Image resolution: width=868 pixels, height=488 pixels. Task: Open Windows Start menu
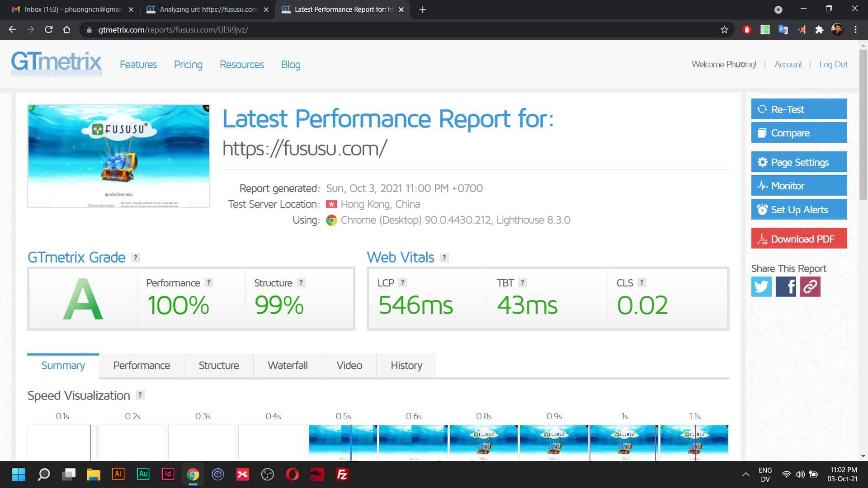19,474
